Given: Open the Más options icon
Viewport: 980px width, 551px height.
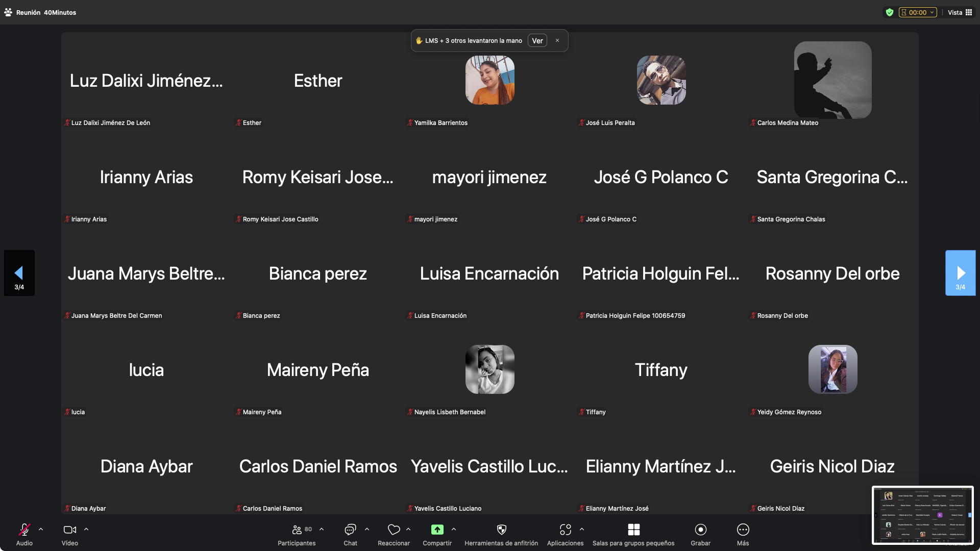Looking at the screenshot, I should [x=743, y=530].
